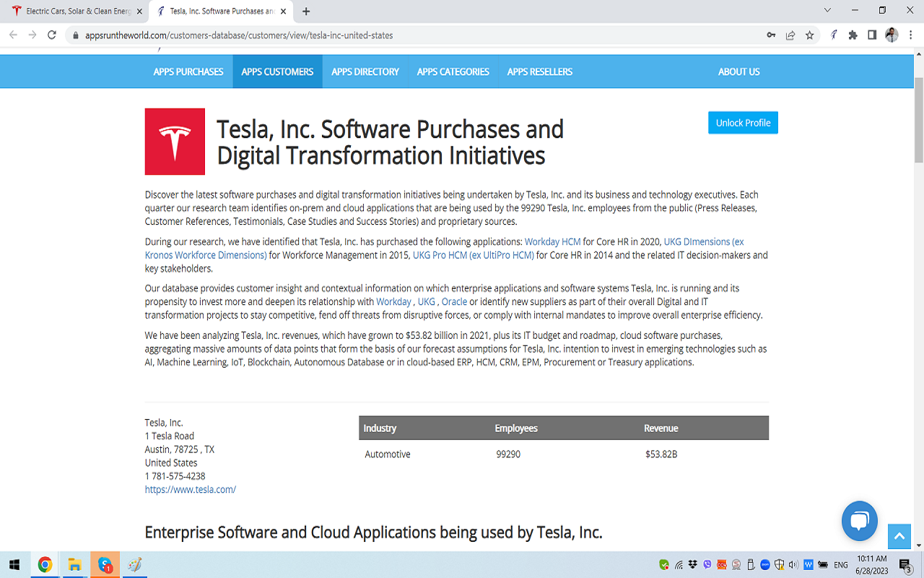Open the blue chat widget bubble
The image size is (924, 578).
tap(859, 520)
